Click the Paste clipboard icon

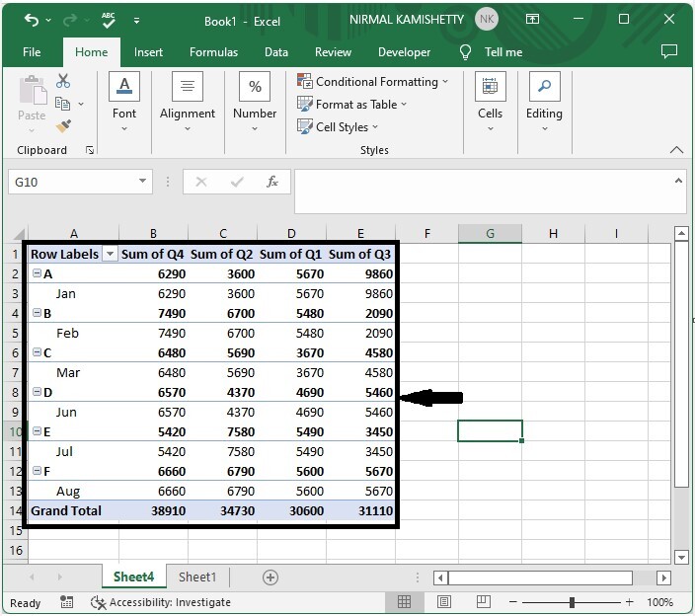32,90
